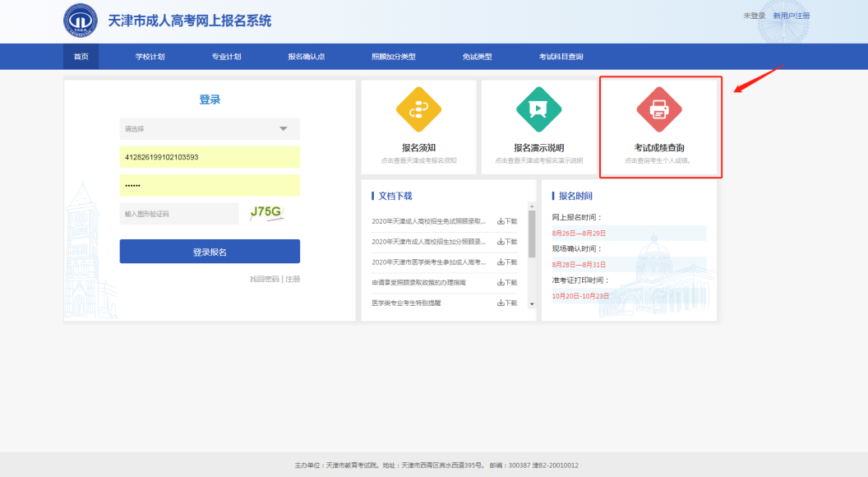Open 考试科目查询 in navigation bar
Image resolution: width=868 pixels, height=477 pixels.
coord(561,57)
